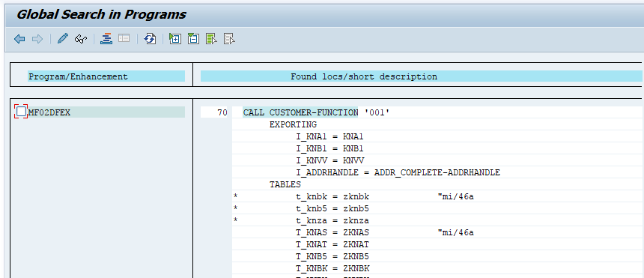Click the "mi/46a comment after zknbk
The height and width of the screenshot is (278, 644).
click(456, 196)
